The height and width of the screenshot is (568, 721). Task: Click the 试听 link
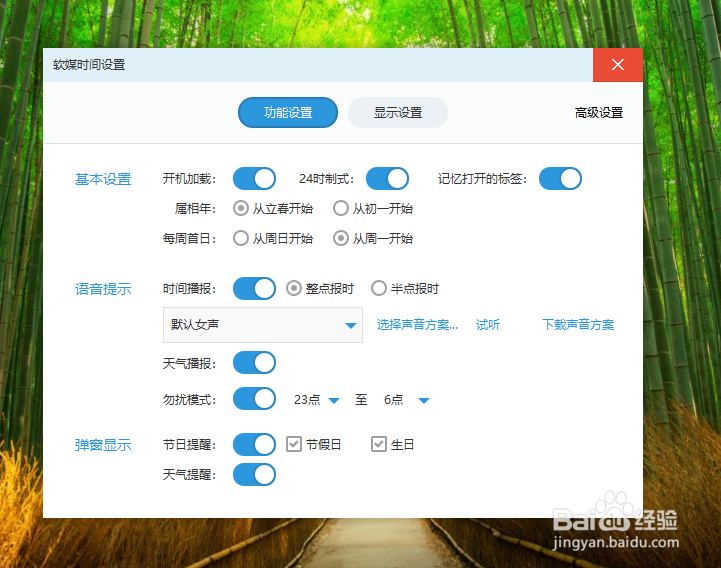coord(488,325)
